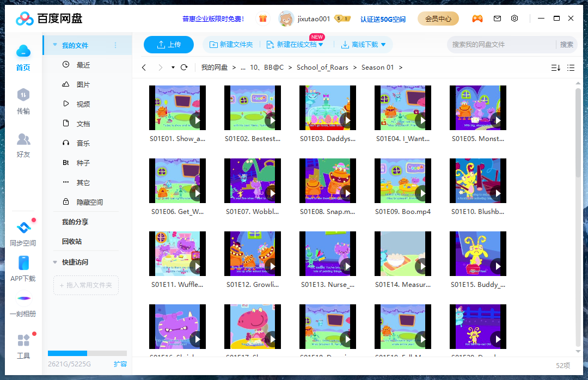Click in the 搜索我的网盘文件 search field
Image resolution: width=588 pixels, height=380 pixels.
pyautogui.click(x=501, y=45)
